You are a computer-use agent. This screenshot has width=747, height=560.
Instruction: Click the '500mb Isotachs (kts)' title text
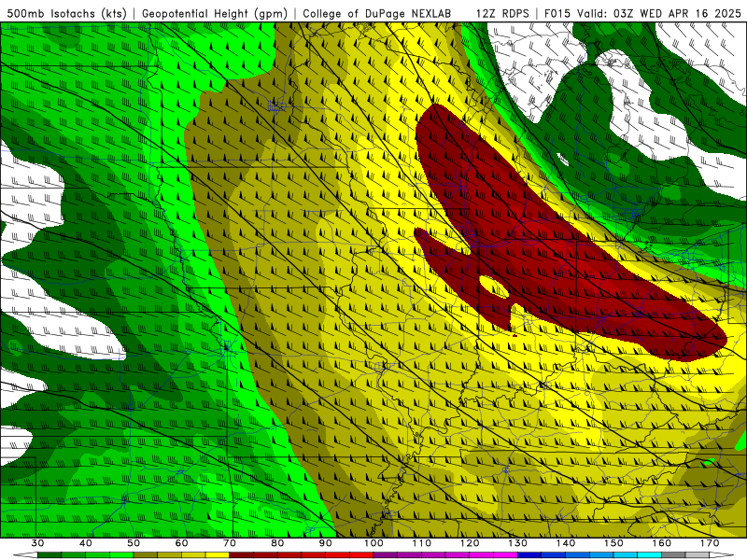pyautogui.click(x=66, y=13)
